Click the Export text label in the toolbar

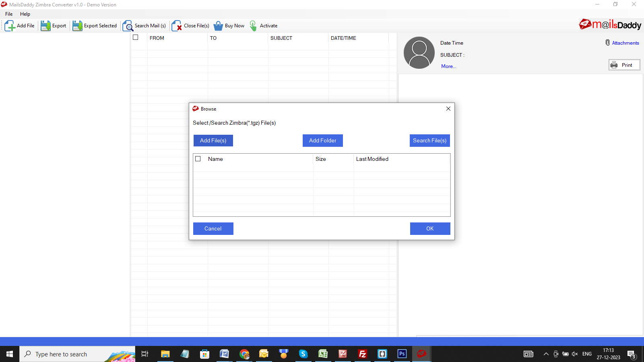pos(59,26)
